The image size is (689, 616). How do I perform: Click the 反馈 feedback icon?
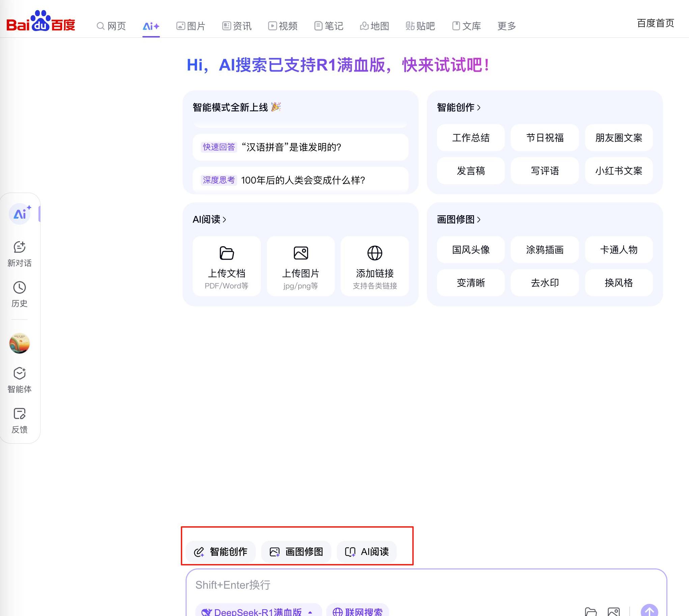[19, 414]
